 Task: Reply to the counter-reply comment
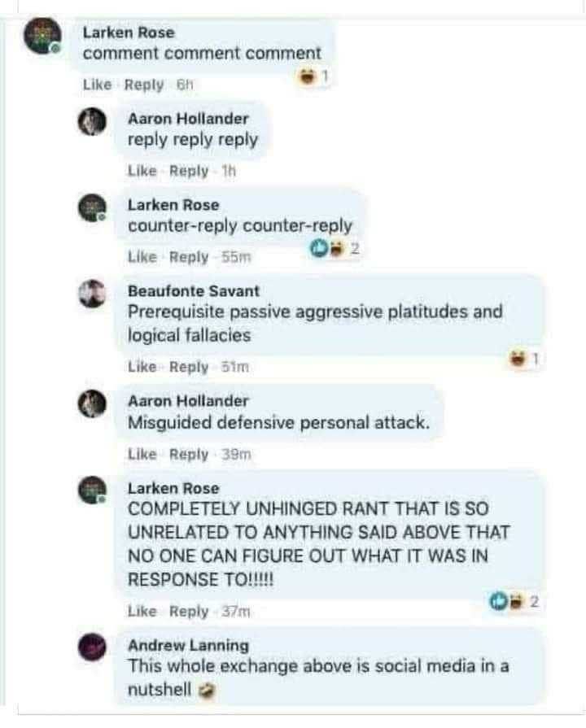click(189, 257)
